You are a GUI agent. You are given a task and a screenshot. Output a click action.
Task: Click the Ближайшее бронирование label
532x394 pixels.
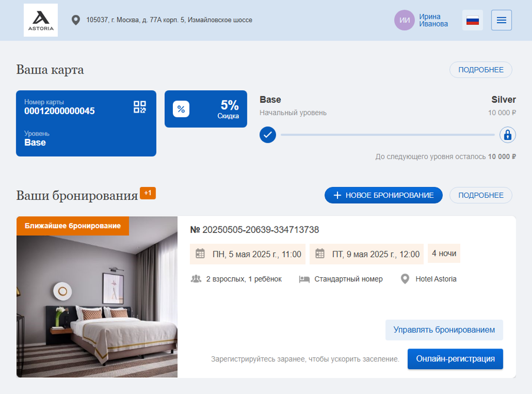coord(72,226)
